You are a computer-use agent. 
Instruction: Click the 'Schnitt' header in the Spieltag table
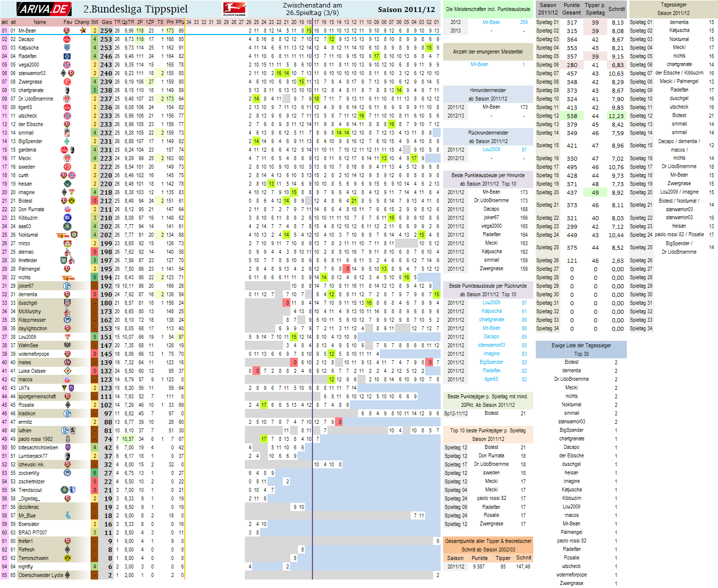pyautogui.click(x=616, y=9)
